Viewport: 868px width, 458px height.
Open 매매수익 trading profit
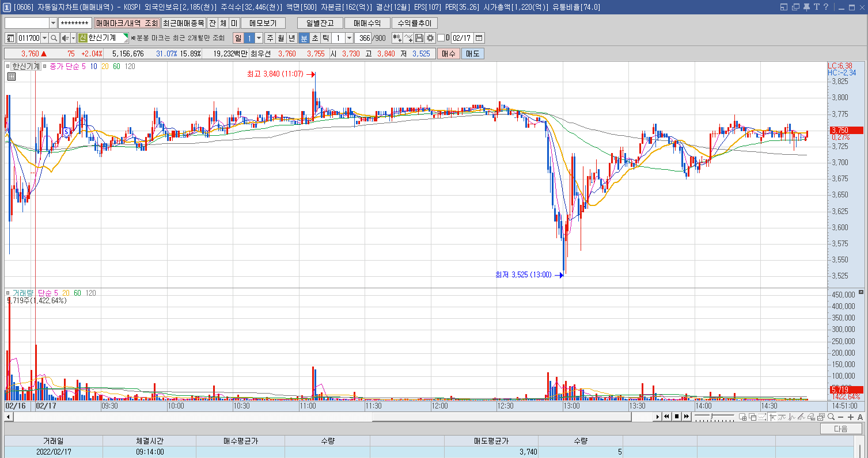click(367, 23)
